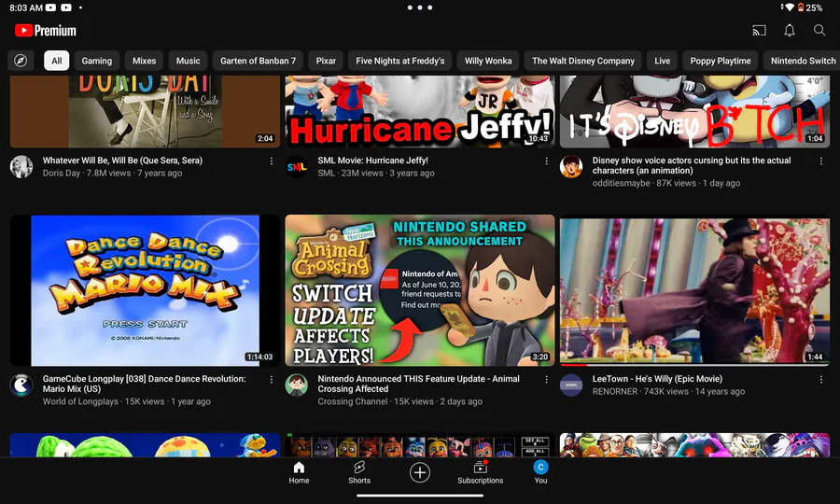Select Five Nights at Freddy's chip
This screenshot has width=840, height=504.
coord(400,61)
